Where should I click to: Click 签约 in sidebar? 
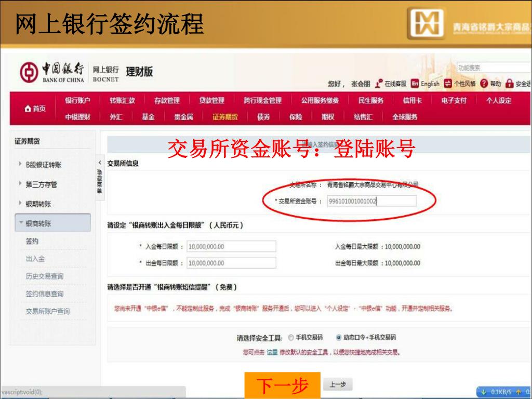tap(32, 241)
